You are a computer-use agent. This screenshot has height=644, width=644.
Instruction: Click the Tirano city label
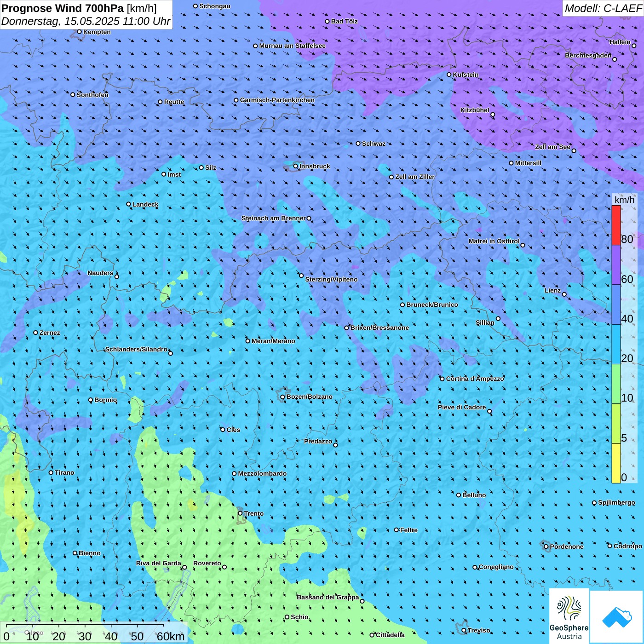tap(64, 472)
